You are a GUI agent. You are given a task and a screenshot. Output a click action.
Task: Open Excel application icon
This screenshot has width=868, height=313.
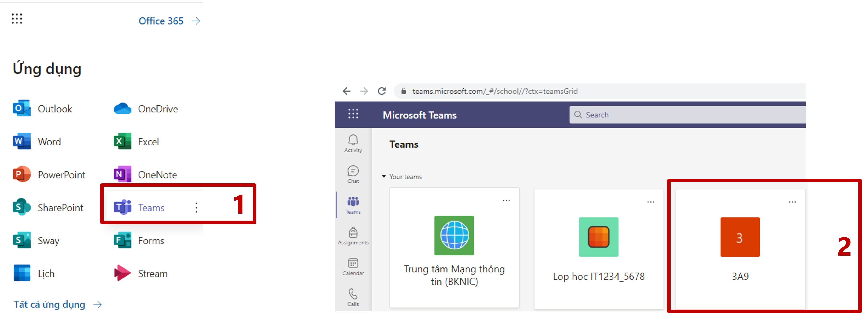122,141
